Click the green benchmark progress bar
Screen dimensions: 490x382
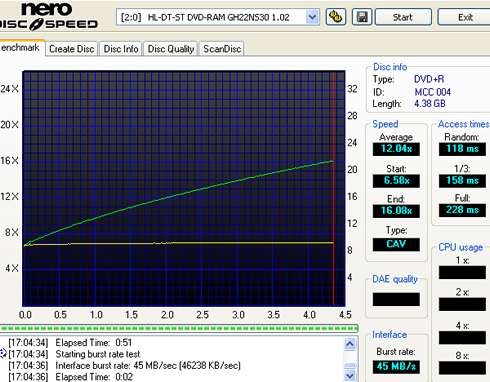(x=179, y=328)
